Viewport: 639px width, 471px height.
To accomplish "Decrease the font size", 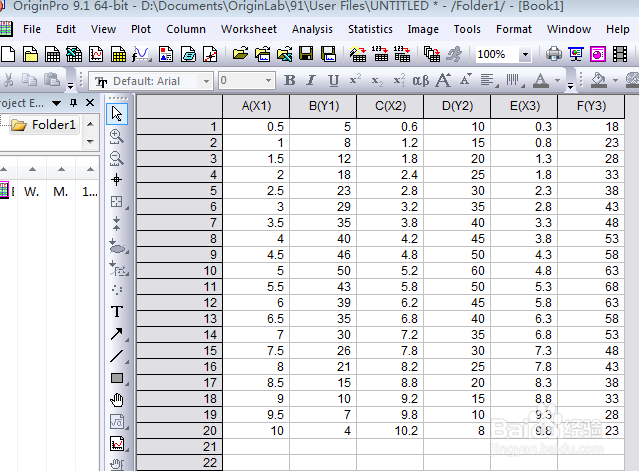I will tap(465, 79).
